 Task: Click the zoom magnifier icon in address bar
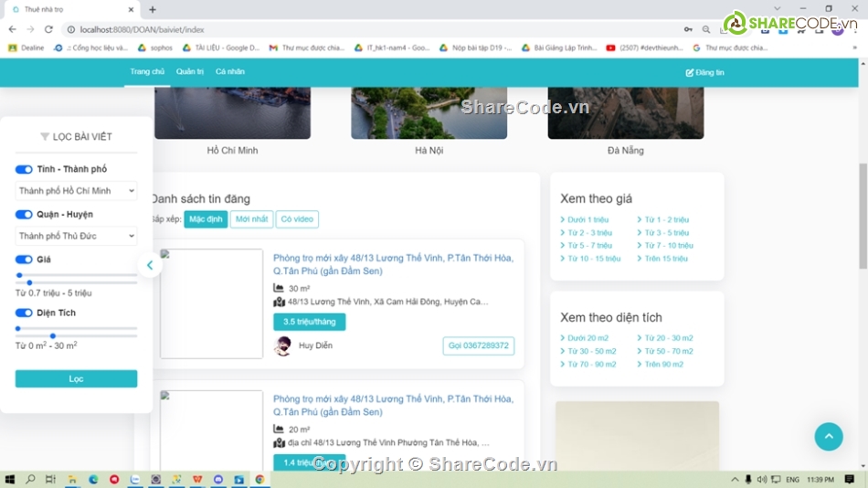click(x=705, y=29)
